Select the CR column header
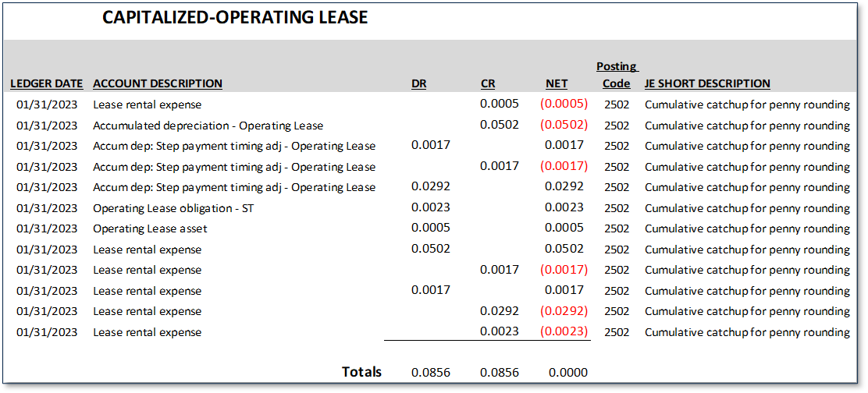This screenshot has width=868, height=393. pos(488,83)
